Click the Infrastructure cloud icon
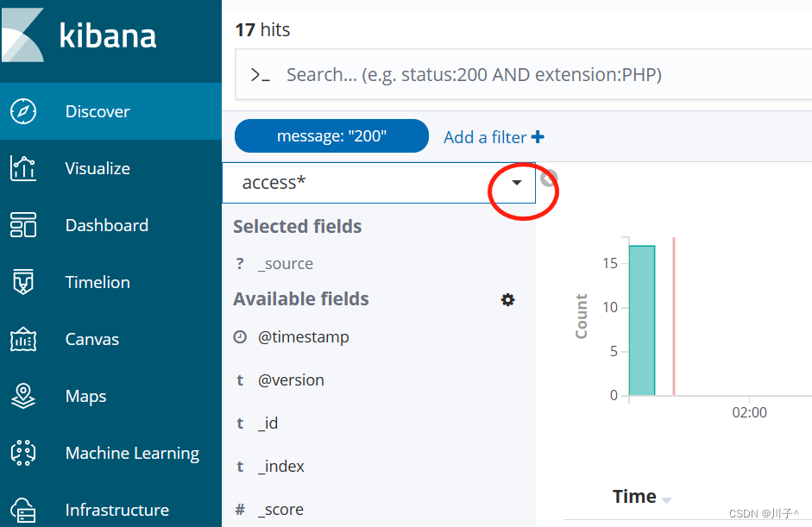 pyautogui.click(x=23, y=509)
